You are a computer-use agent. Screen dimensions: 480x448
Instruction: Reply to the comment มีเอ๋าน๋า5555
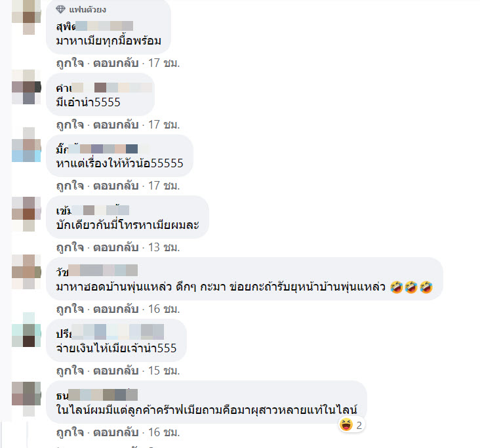click(116, 125)
